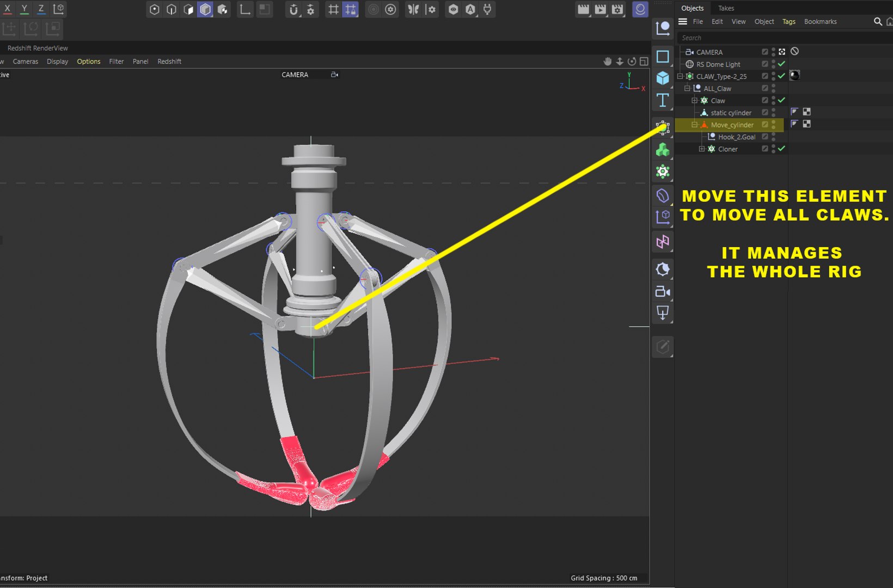Open the Cloner MoGraph icon in sidebar
The width and height of the screenshot is (893, 588).
coord(662,149)
